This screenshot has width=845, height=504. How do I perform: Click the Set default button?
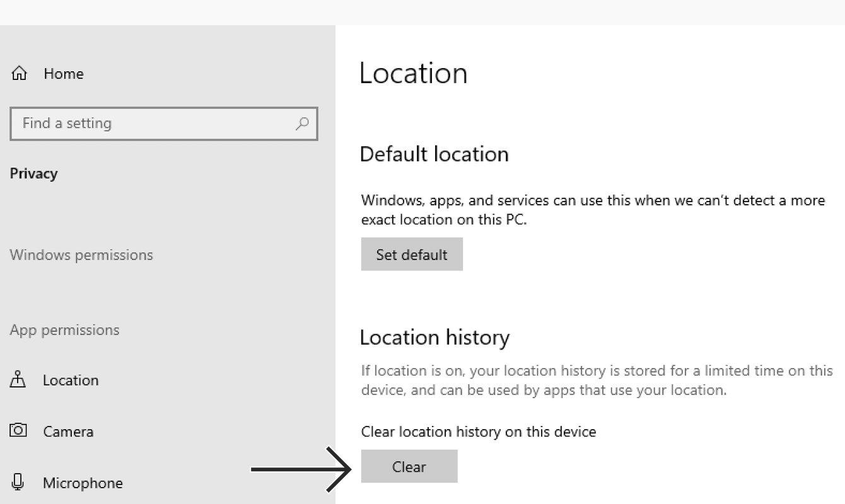(x=412, y=255)
